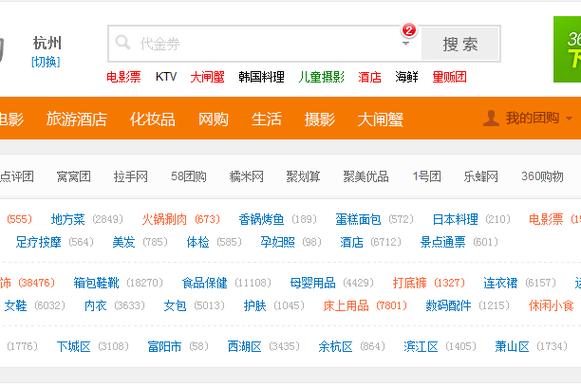Open 香锅烤鱼 category (189)

(261, 219)
